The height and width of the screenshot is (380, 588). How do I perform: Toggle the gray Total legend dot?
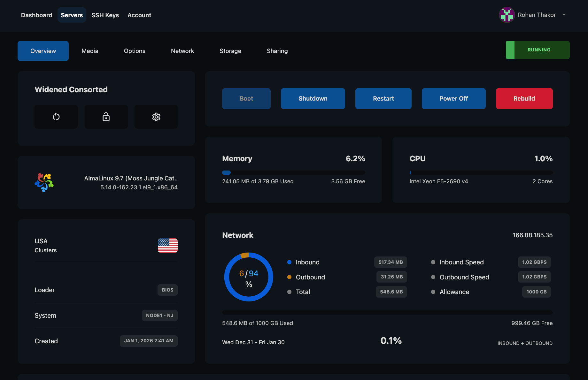pos(289,292)
